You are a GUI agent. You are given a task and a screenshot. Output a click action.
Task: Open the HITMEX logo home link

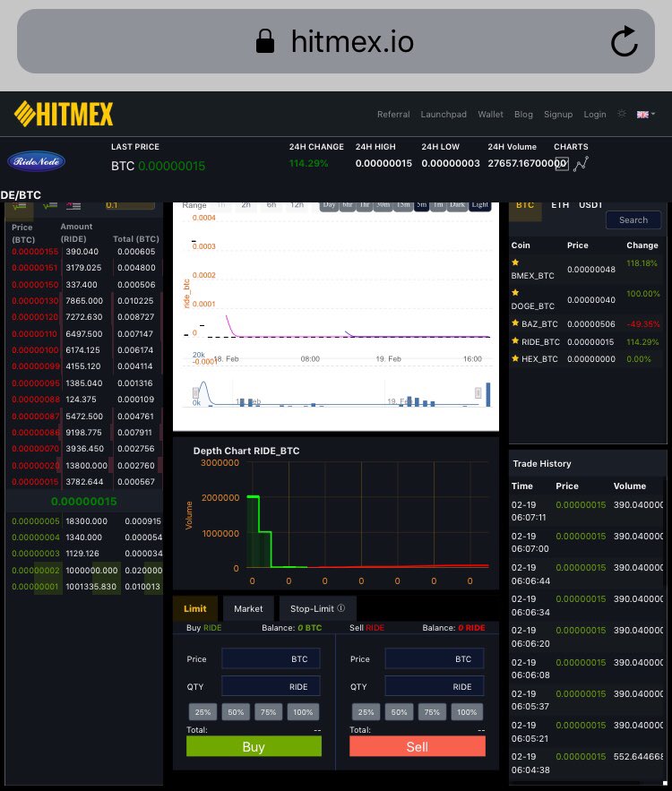(64, 114)
